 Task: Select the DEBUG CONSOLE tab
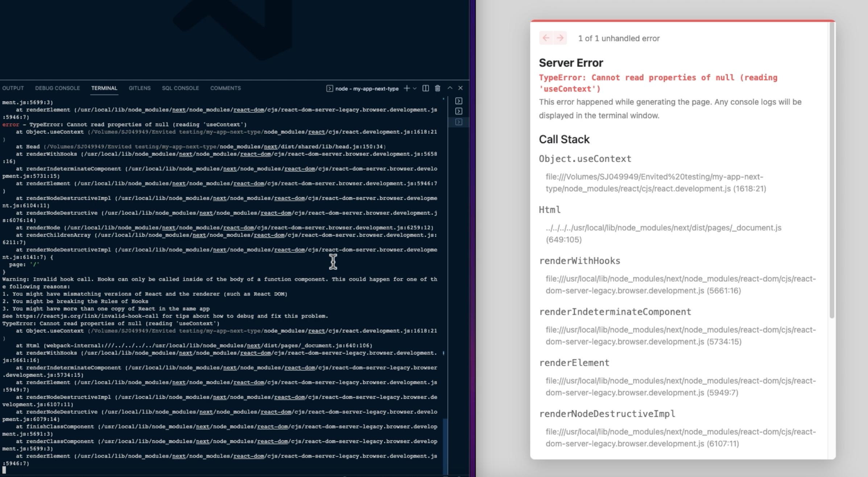point(56,88)
